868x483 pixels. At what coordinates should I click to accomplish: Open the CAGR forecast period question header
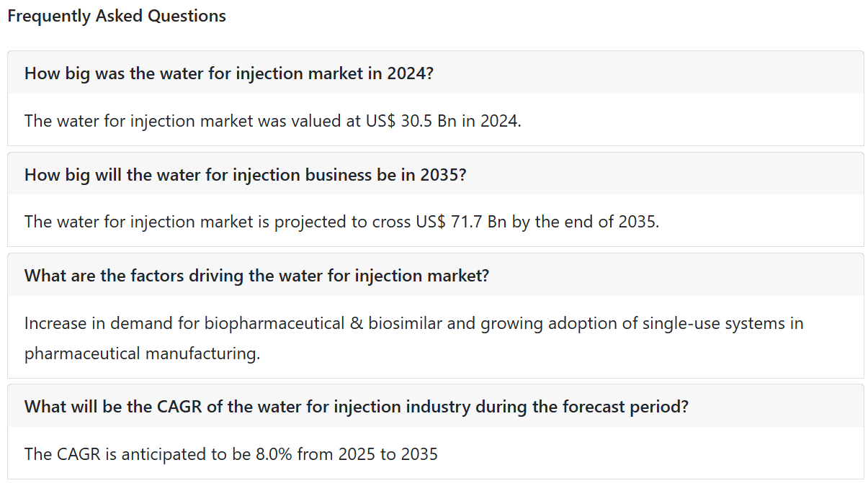pyautogui.click(x=435, y=406)
